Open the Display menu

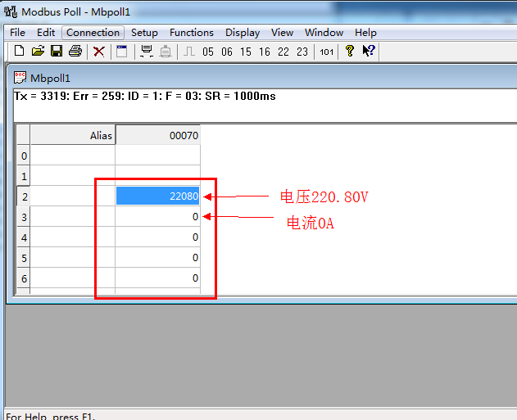pos(243,33)
